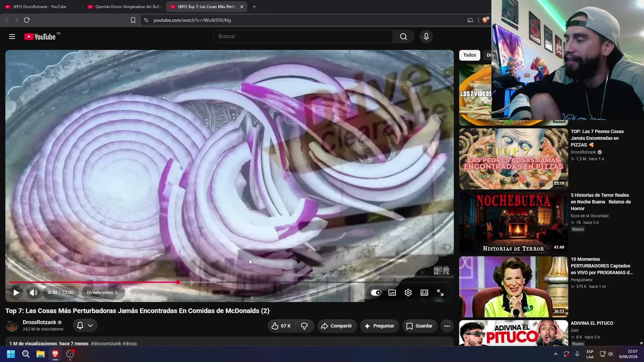Open 'TOP: Las 7 Peores Cosas' title
The height and width of the screenshot is (362, 644).
[597, 138]
